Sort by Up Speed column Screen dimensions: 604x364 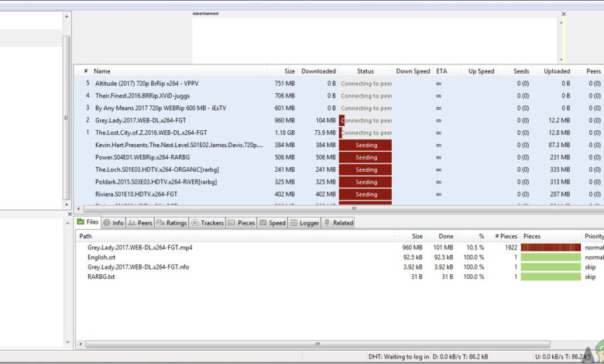pos(481,71)
